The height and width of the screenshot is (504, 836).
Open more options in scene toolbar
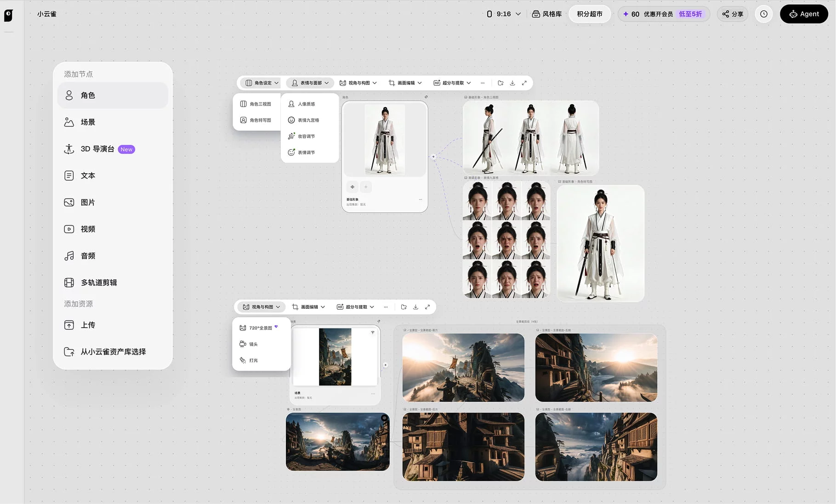pyautogui.click(x=386, y=307)
